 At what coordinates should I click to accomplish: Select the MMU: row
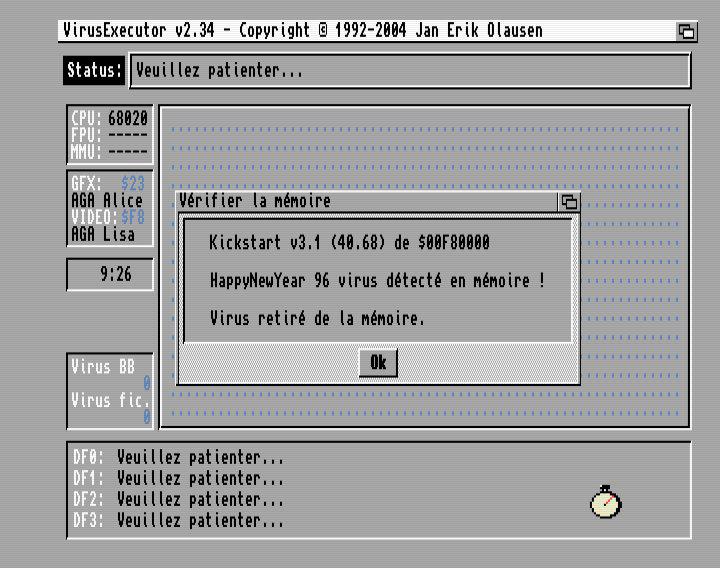point(109,152)
